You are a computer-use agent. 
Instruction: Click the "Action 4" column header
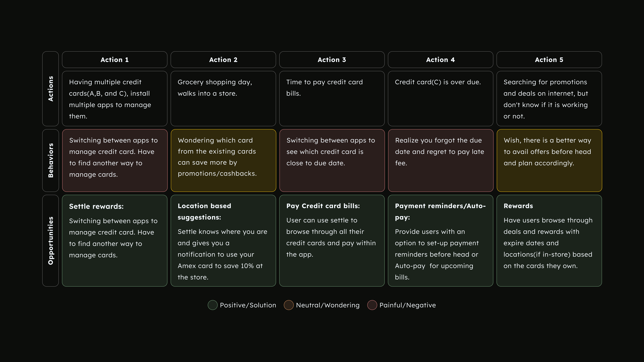click(440, 60)
